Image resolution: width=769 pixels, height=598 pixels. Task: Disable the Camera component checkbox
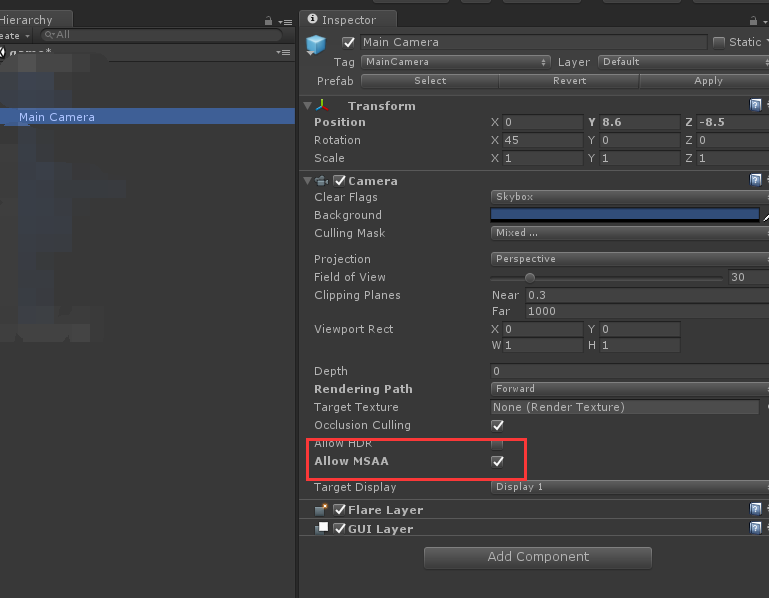339,181
